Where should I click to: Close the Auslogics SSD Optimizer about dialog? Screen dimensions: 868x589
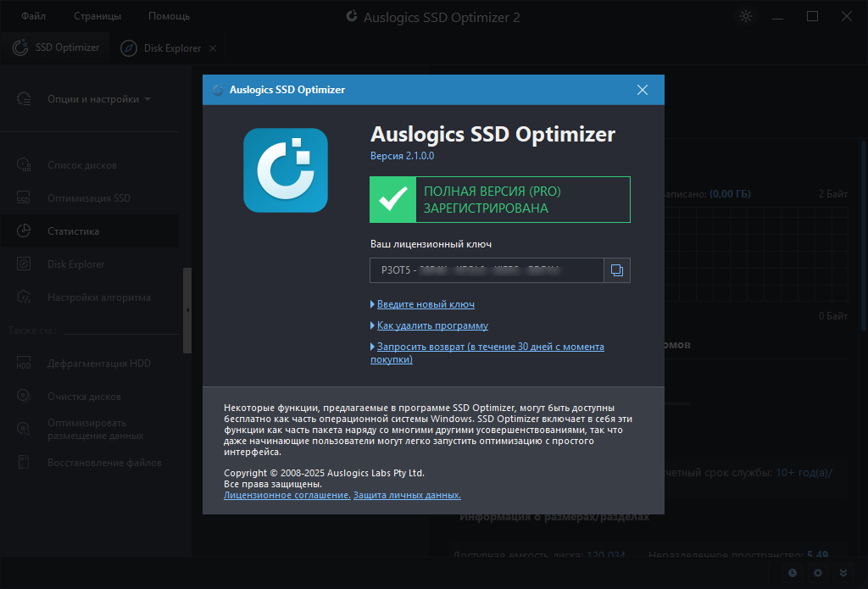click(x=643, y=90)
